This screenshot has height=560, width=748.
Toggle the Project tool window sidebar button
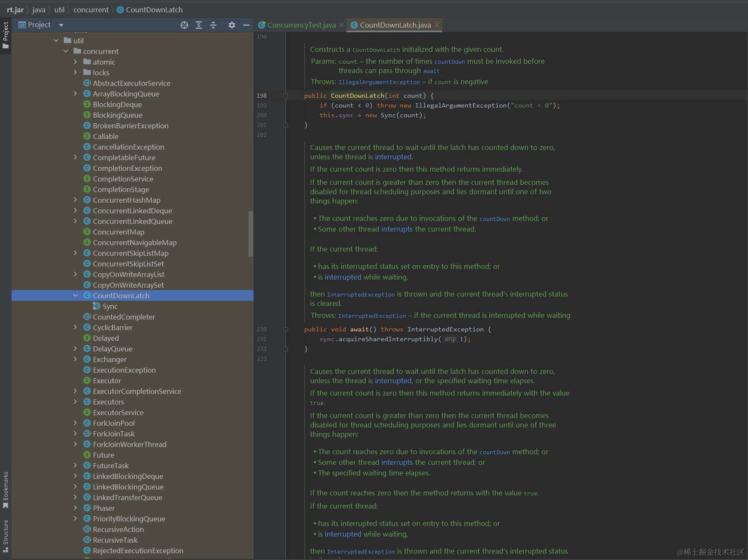point(6,35)
